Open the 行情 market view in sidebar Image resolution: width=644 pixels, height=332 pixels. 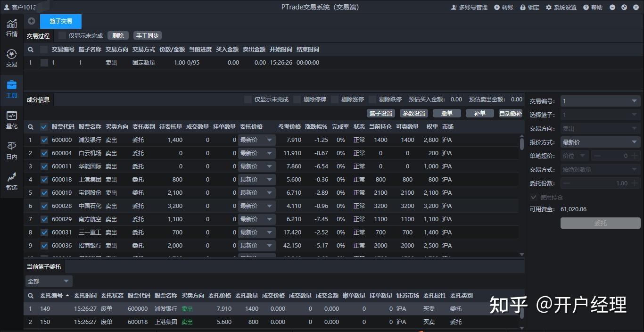(11, 27)
